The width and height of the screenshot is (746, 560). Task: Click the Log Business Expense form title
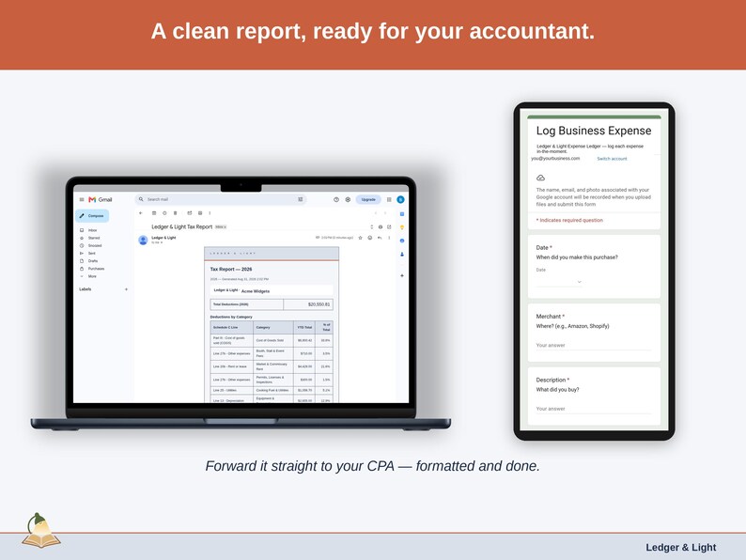[594, 131]
